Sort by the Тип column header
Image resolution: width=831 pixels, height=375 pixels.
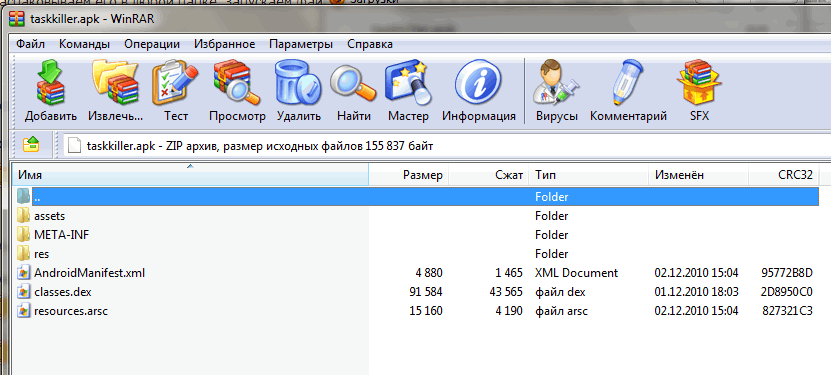[x=589, y=175]
